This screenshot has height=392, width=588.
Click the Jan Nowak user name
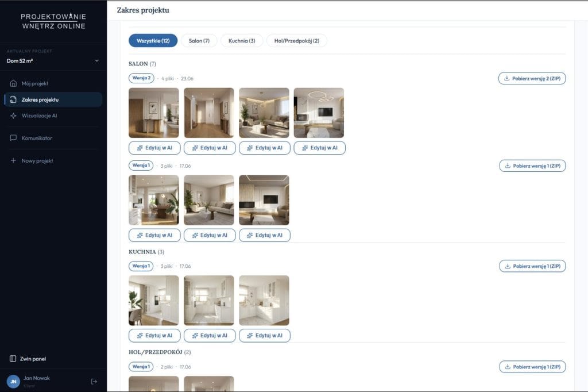point(36,378)
